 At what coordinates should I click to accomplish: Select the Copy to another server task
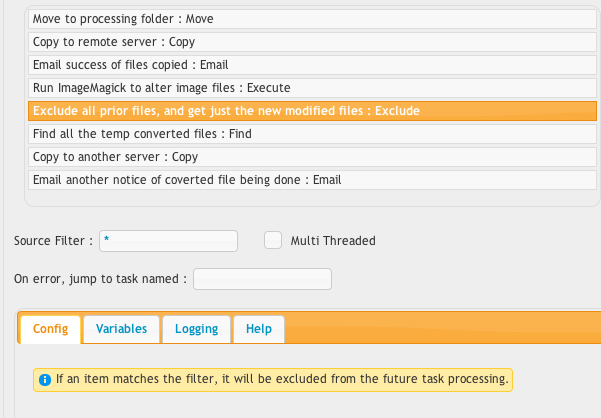[x=312, y=157]
